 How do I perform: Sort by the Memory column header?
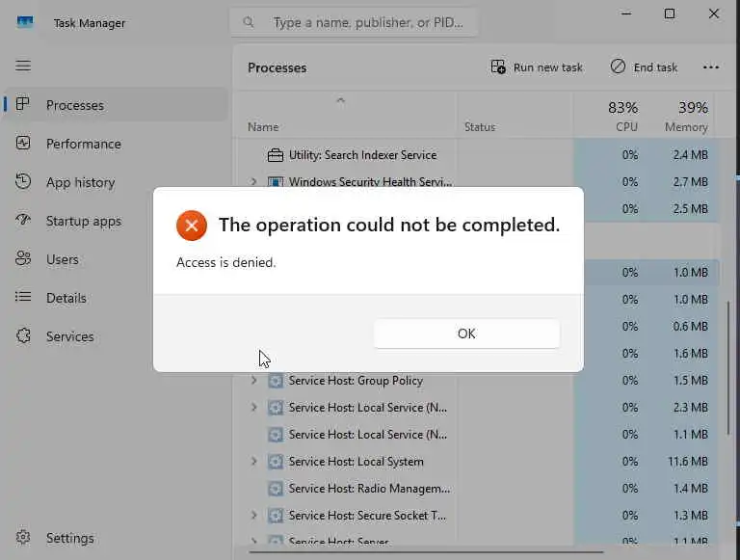point(686,117)
